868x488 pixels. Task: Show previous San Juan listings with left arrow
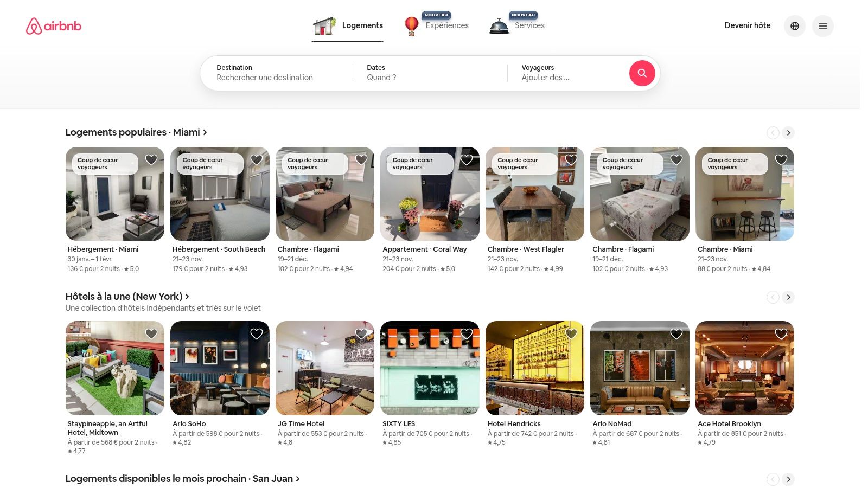pos(773,479)
